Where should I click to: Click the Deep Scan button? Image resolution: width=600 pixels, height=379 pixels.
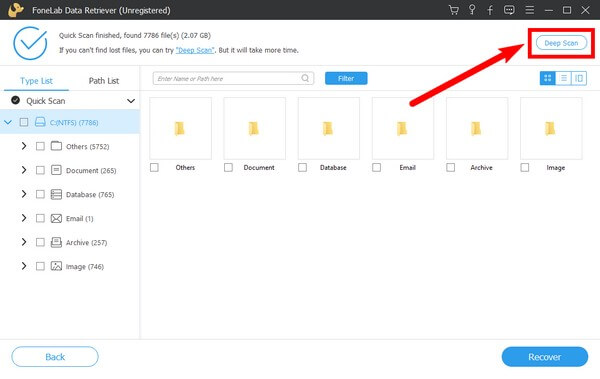561,43
